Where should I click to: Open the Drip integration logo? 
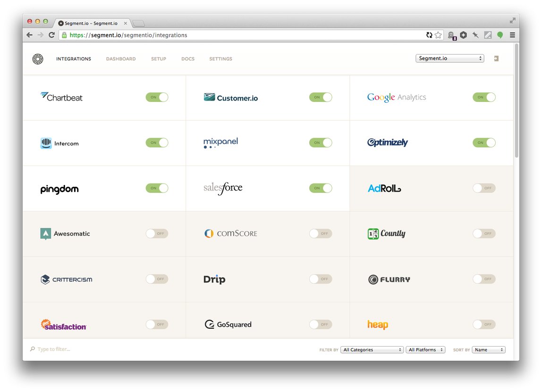pos(214,279)
